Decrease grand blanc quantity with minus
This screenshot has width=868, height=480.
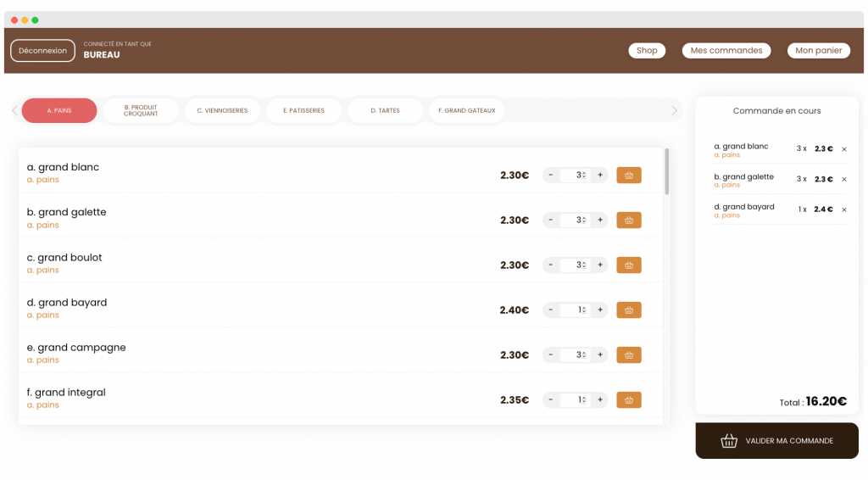(551, 175)
